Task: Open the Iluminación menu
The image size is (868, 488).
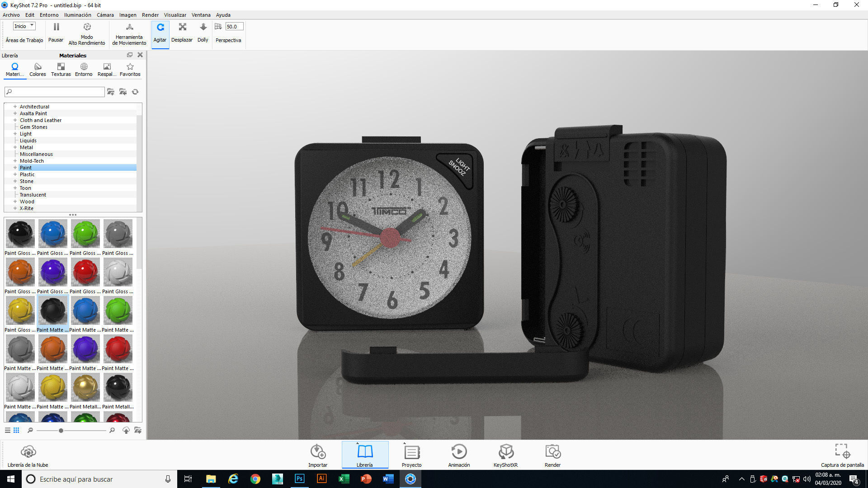Action: (77, 15)
